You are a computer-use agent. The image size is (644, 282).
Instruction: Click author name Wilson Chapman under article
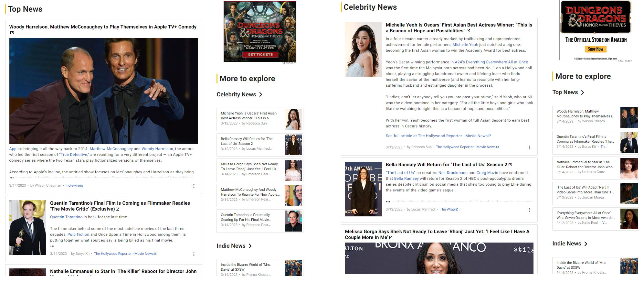coord(48,186)
